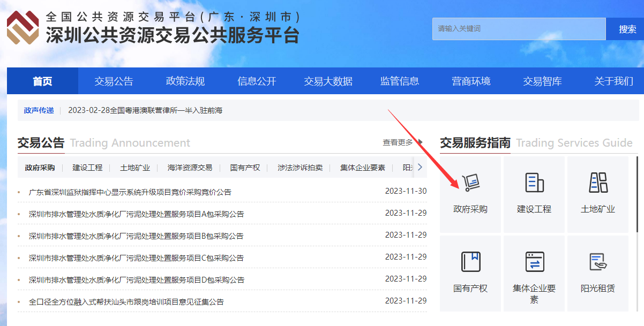Click the 集体企业要素 exchange icon
This screenshot has height=326, width=644.
click(534, 262)
